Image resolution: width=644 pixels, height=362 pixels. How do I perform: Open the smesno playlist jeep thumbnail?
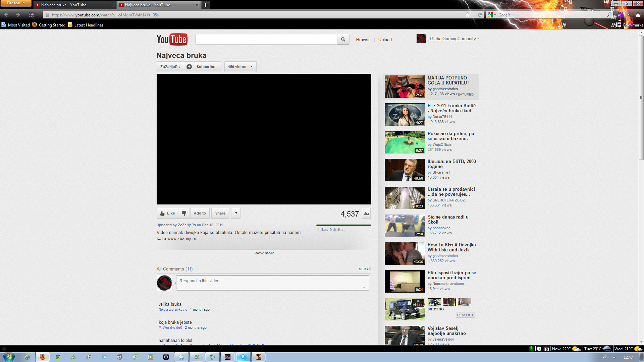click(x=405, y=309)
